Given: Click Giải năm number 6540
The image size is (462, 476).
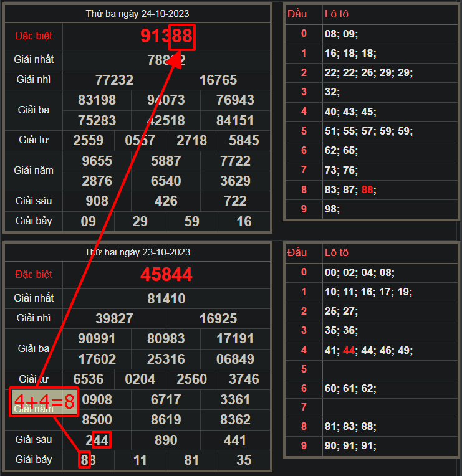Looking at the screenshot, I should point(166,181).
